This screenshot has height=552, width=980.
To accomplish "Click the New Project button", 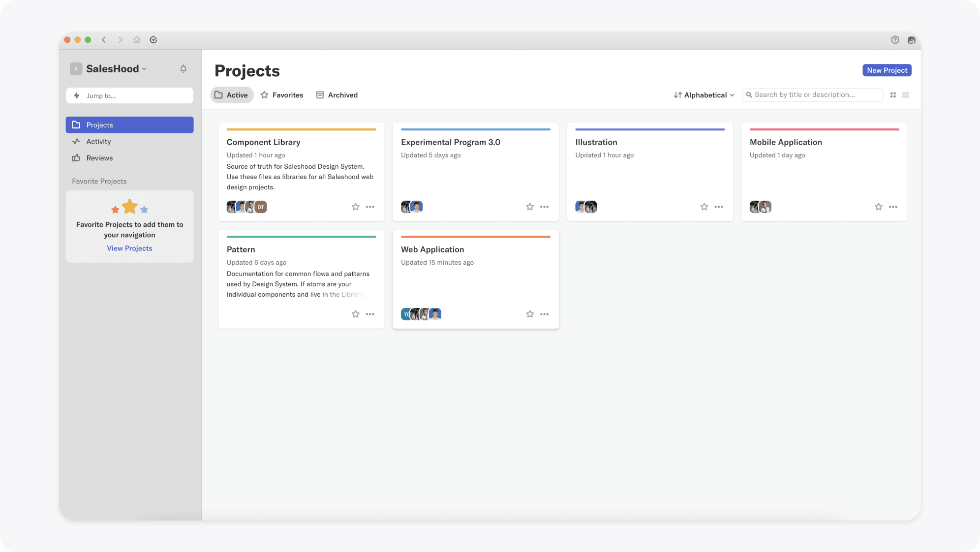I will pos(887,70).
